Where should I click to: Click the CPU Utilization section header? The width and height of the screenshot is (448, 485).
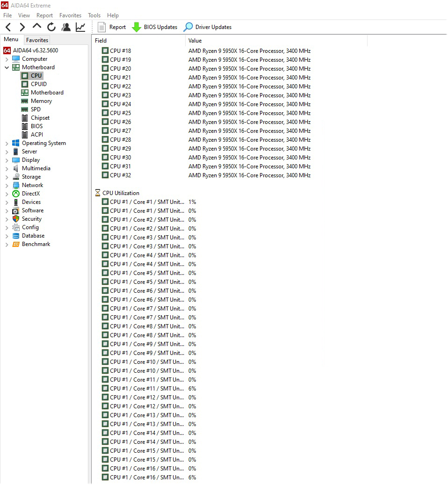(121, 193)
